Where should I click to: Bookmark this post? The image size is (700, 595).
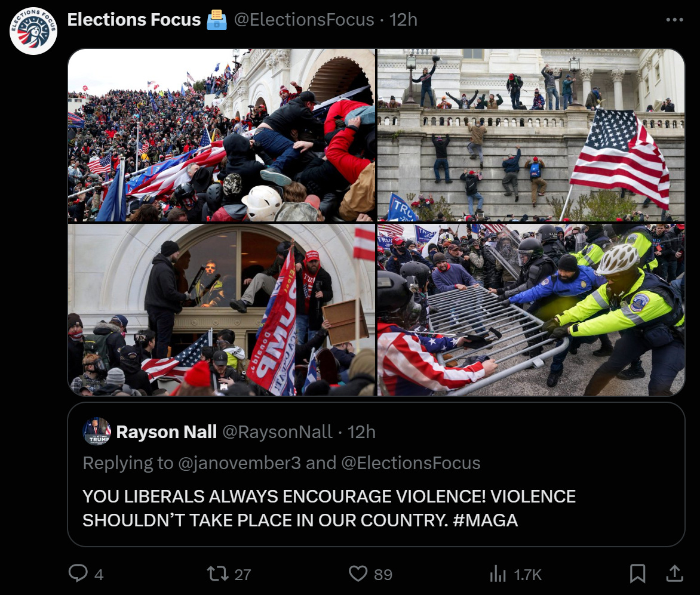(637, 574)
